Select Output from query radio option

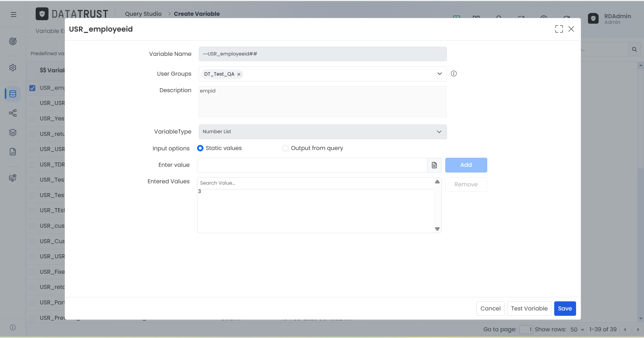(285, 148)
